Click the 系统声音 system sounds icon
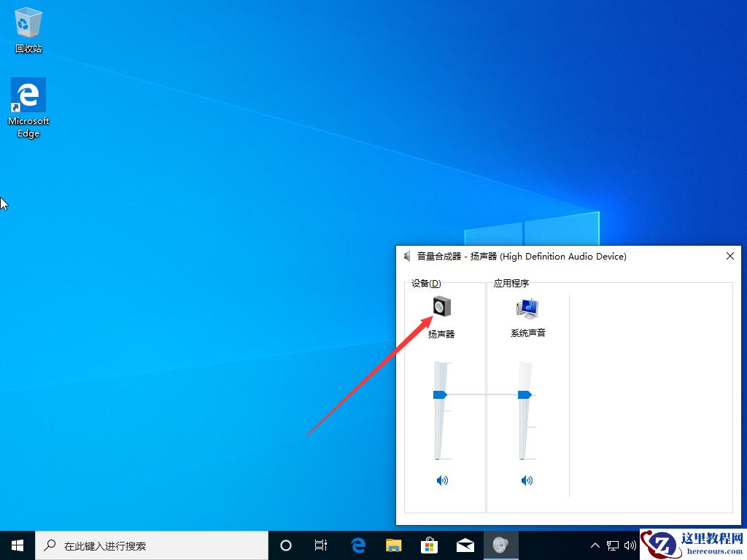The height and width of the screenshot is (560, 747). [527, 306]
